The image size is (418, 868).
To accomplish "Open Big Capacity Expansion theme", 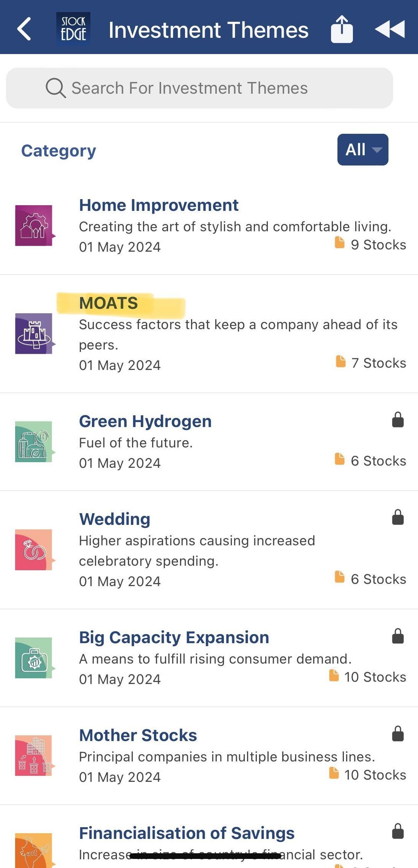I will coord(174,637).
